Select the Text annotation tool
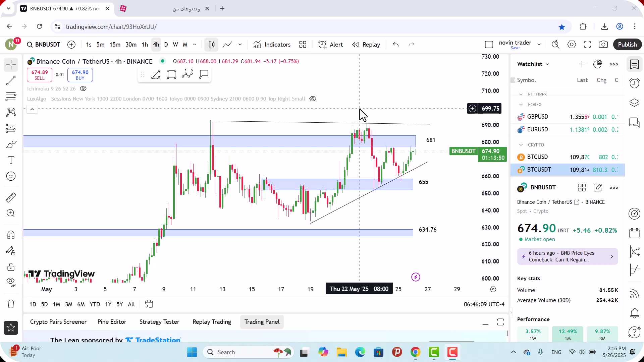This screenshot has height=362, width=644. (x=11, y=160)
